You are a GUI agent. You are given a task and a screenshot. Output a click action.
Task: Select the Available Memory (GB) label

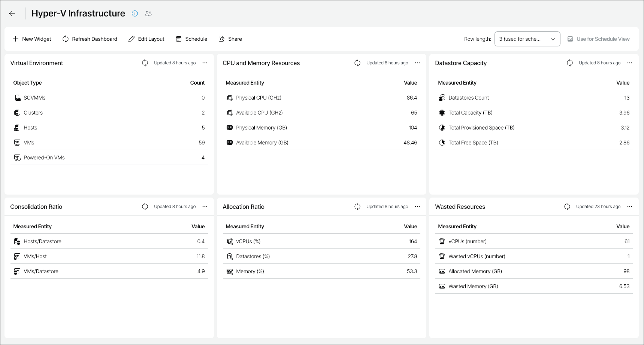pos(262,143)
